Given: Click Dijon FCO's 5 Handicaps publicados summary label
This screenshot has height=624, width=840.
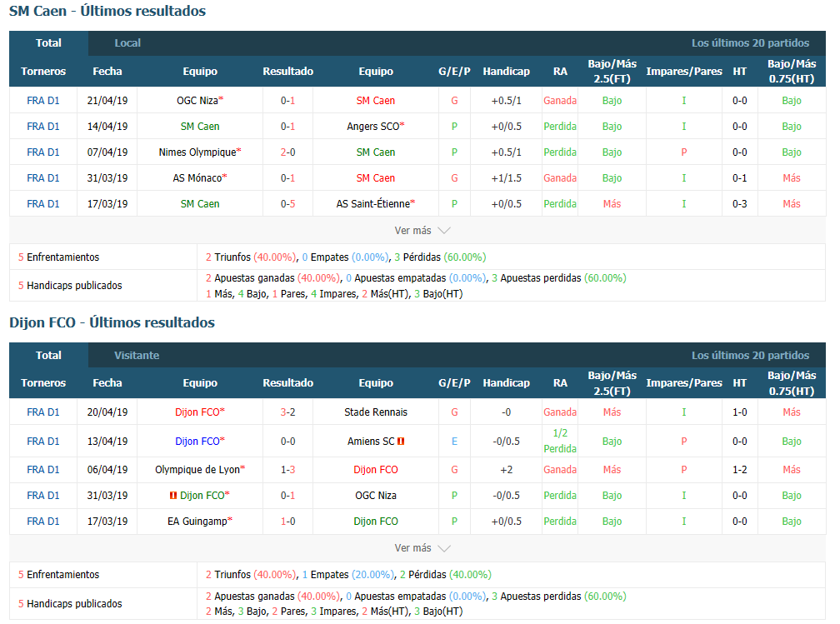Looking at the screenshot, I should pos(70,604).
